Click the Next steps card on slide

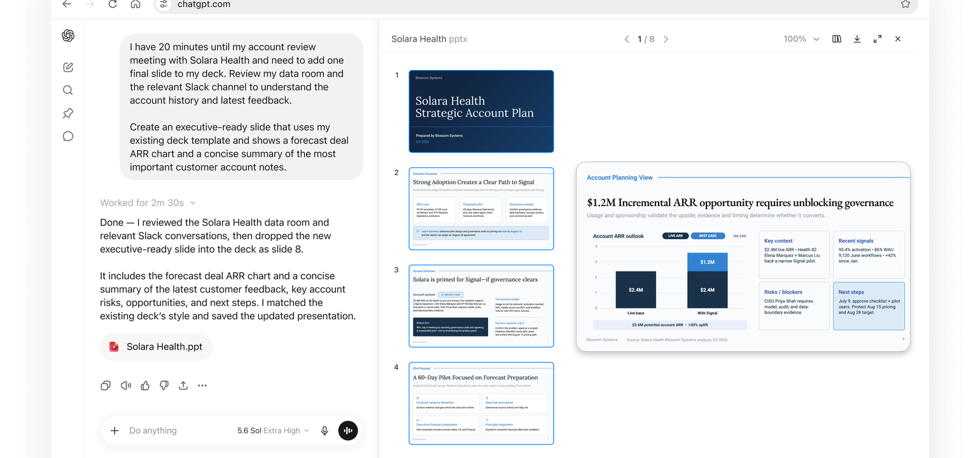point(869,306)
